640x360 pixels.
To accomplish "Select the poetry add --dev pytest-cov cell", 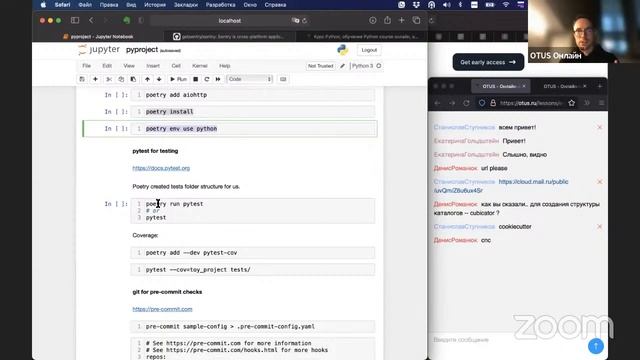I will (x=253, y=253).
